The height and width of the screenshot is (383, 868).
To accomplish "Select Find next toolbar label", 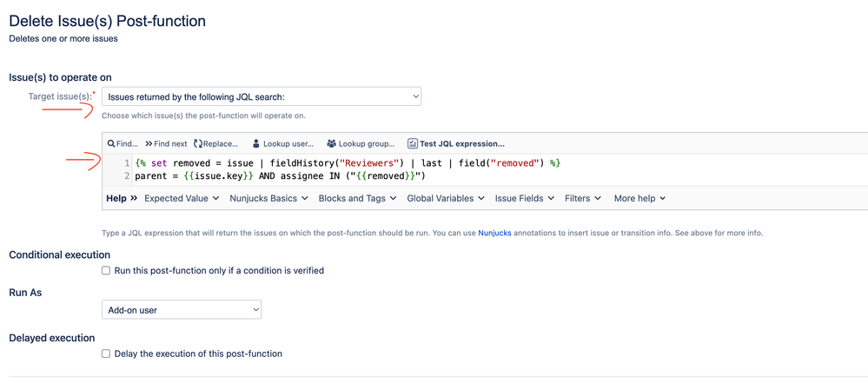I will coord(170,144).
